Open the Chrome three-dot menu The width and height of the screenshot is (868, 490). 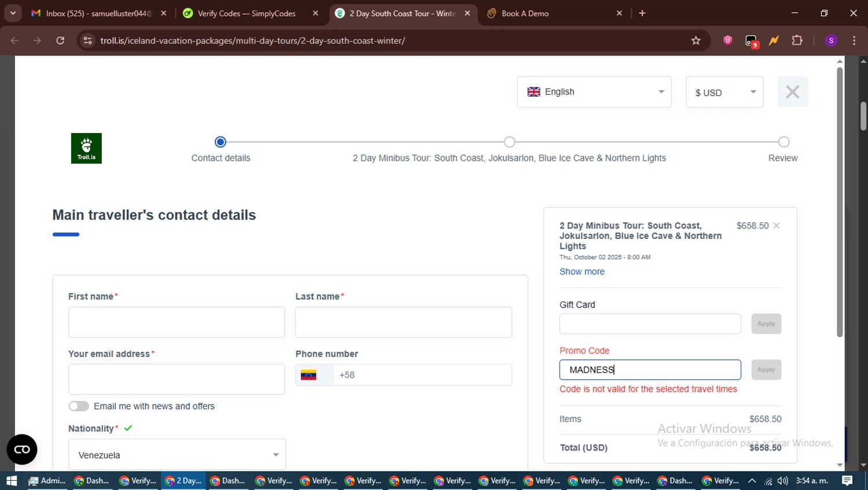(854, 40)
